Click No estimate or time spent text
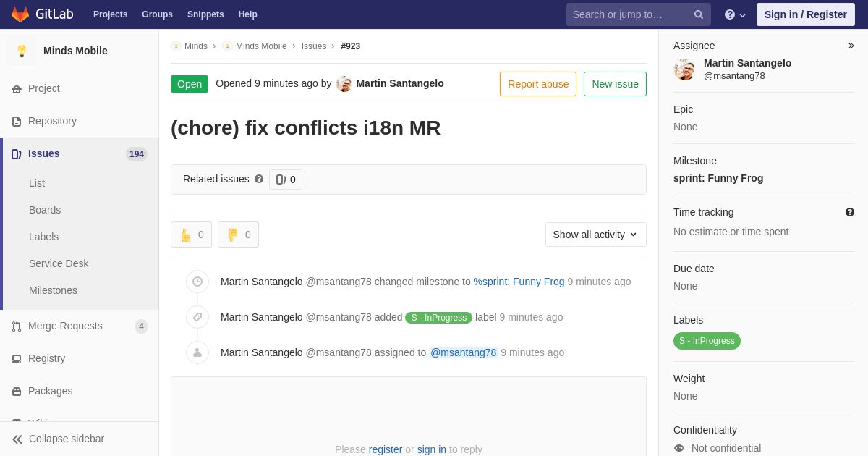Screen dimensions: 868x456 click(731, 232)
